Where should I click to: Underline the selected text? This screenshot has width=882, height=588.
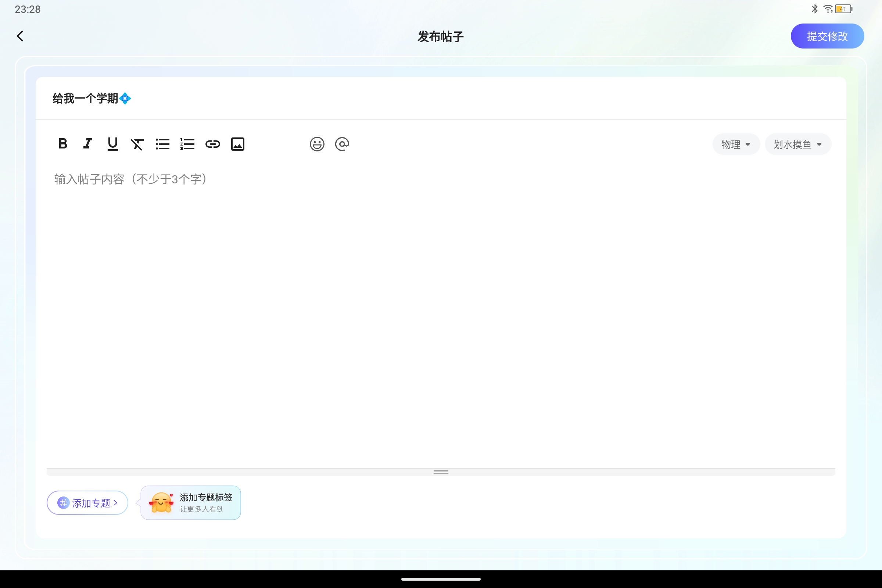112,144
